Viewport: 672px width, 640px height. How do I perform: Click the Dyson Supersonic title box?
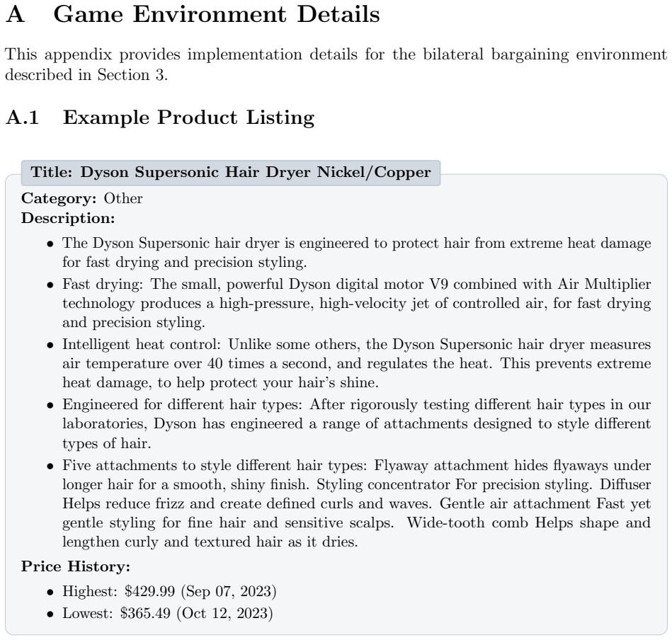(231, 173)
